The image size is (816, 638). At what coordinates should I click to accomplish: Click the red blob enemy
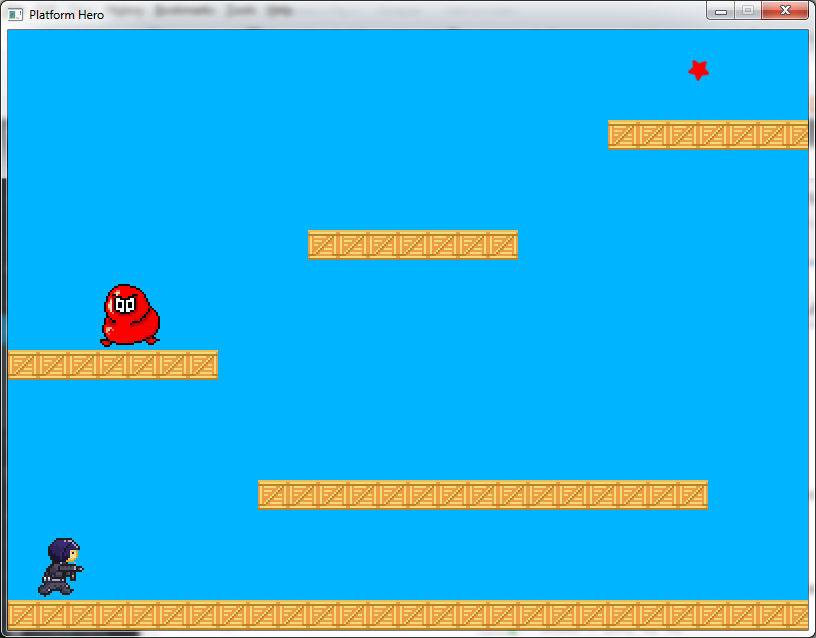point(129,316)
